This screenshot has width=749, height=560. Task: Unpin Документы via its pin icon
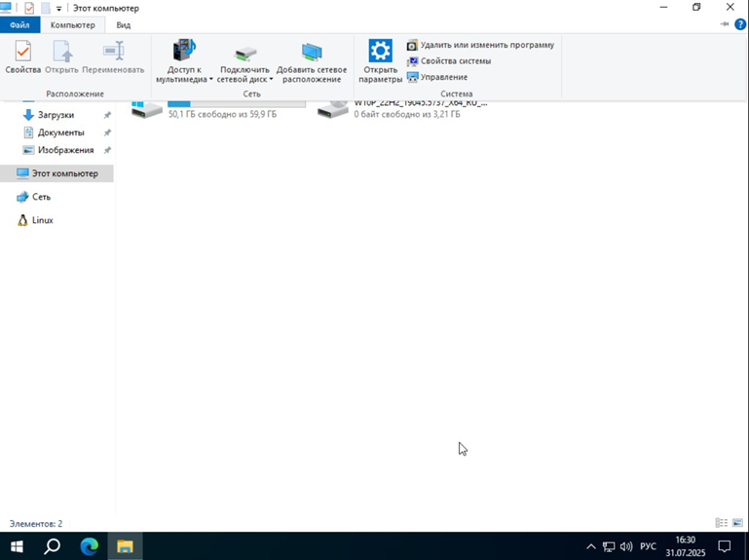coord(107,132)
